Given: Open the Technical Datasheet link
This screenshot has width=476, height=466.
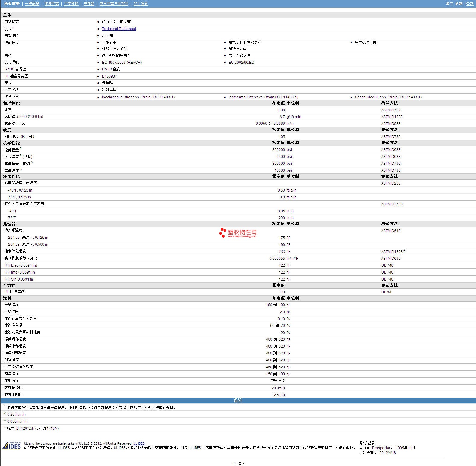Looking at the screenshot, I should (119, 29).
